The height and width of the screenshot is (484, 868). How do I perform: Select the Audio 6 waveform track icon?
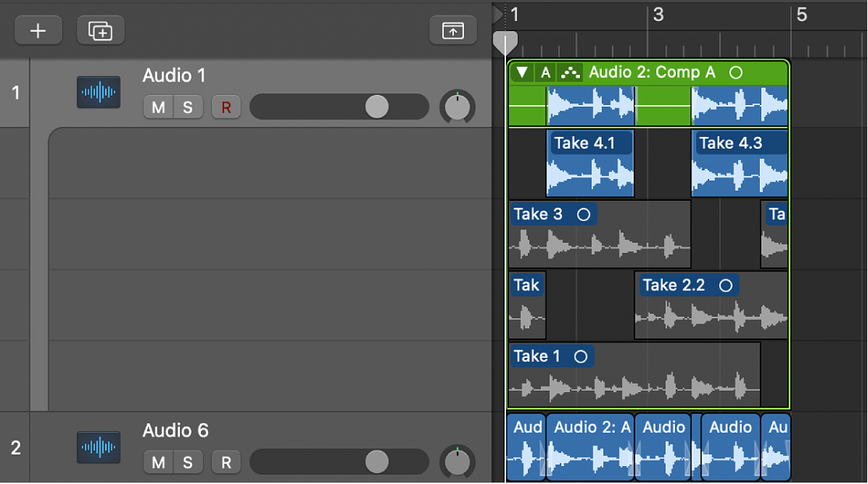[98, 447]
